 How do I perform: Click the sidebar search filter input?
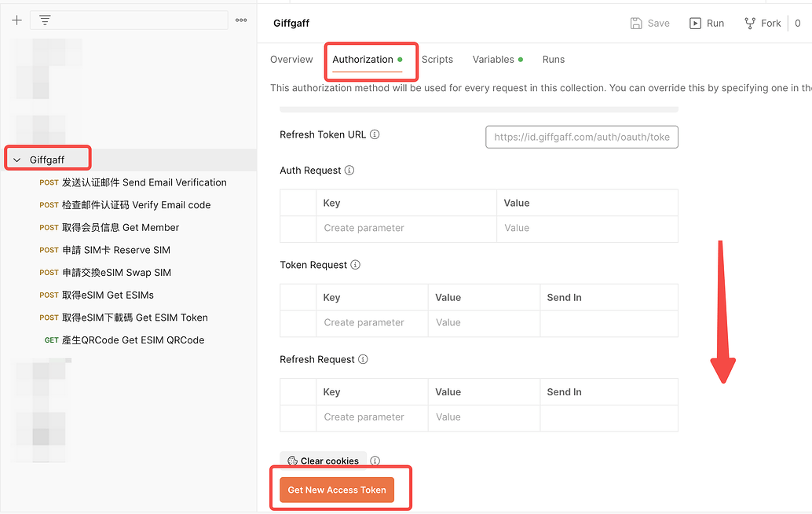[129, 20]
